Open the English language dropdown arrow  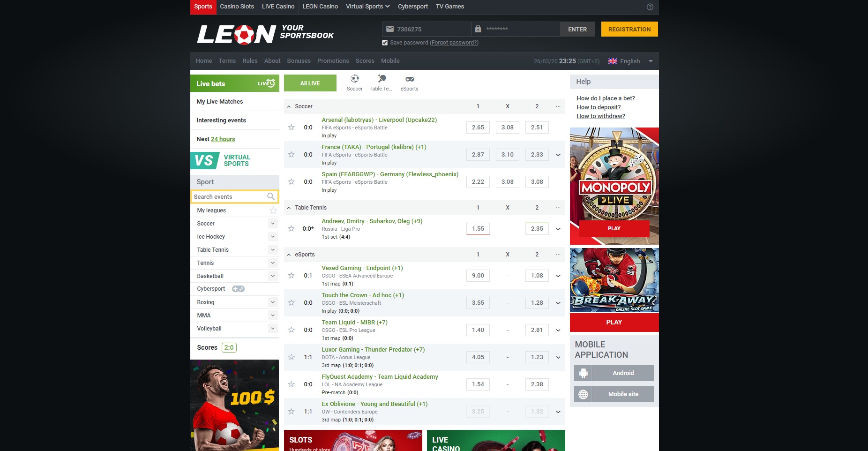click(x=651, y=61)
